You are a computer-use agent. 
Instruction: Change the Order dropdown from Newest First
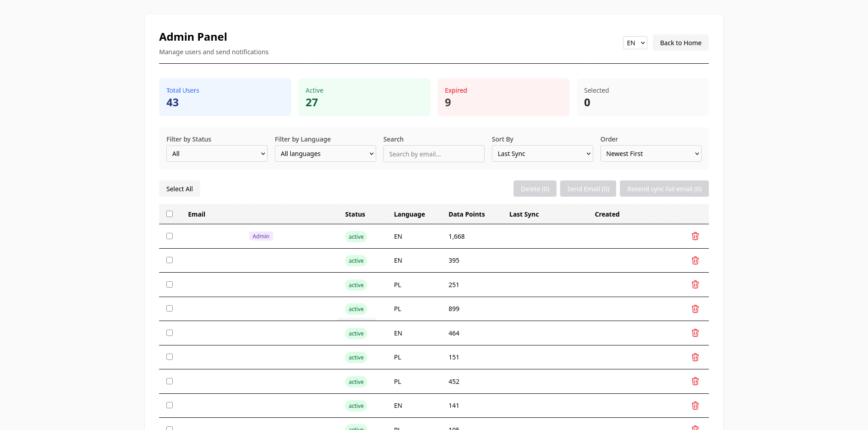tap(651, 153)
